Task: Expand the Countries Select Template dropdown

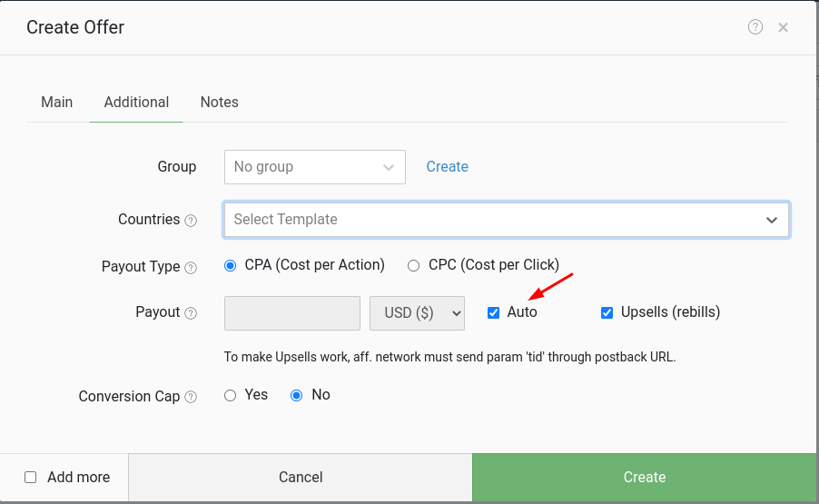Action: point(506,220)
